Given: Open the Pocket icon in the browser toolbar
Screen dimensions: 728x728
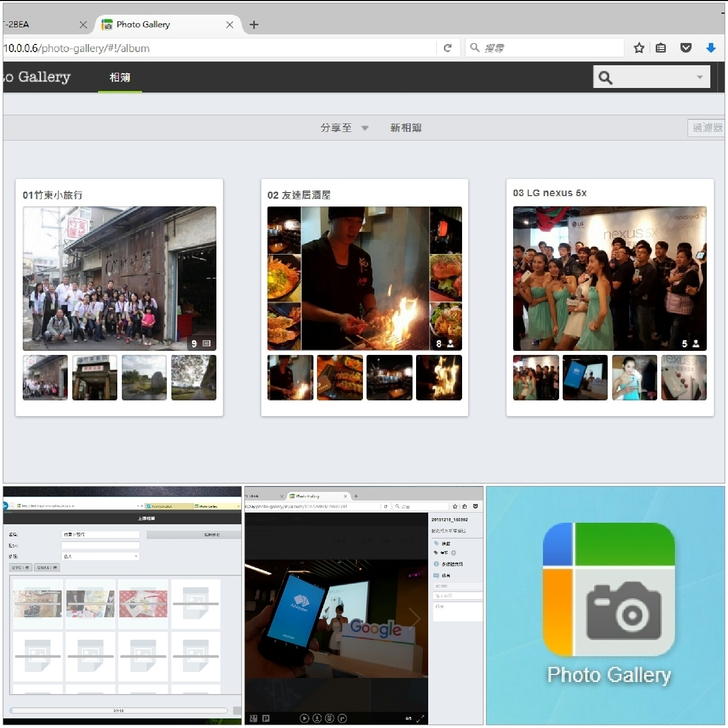Looking at the screenshot, I should [686, 47].
